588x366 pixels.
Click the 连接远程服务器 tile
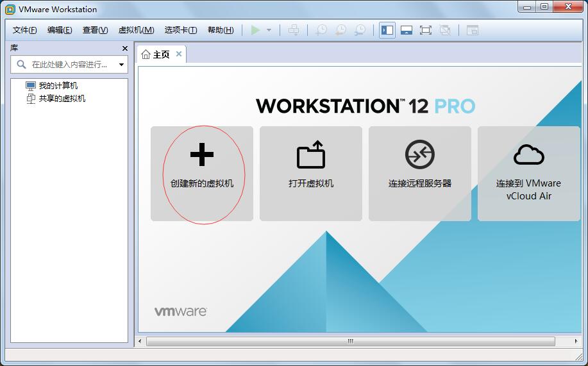tap(419, 174)
